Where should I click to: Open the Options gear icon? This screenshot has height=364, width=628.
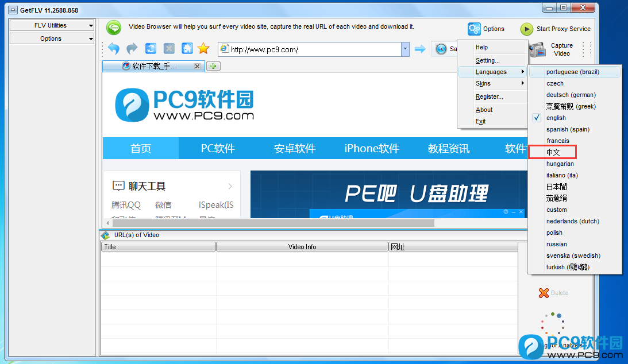[474, 29]
